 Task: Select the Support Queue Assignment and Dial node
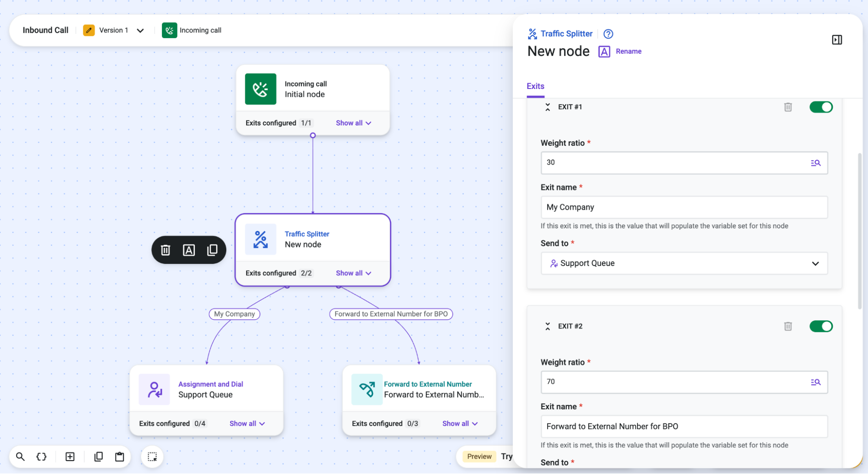coord(206,400)
